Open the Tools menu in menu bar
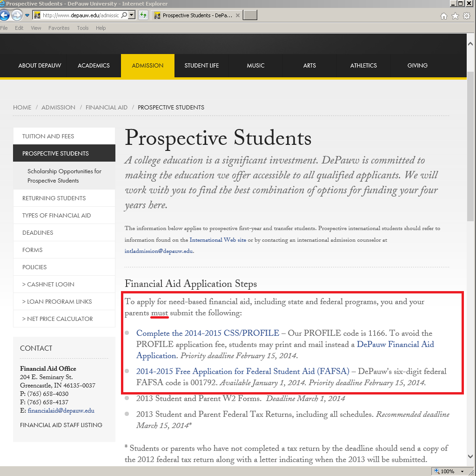The width and height of the screenshot is (476, 476). pyautogui.click(x=83, y=28)
